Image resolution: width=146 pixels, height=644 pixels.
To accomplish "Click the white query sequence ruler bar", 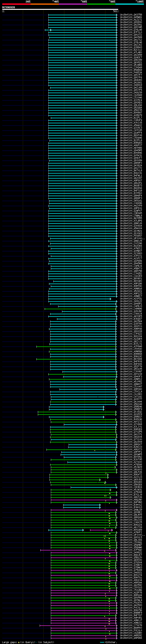I will coord(60,10).
